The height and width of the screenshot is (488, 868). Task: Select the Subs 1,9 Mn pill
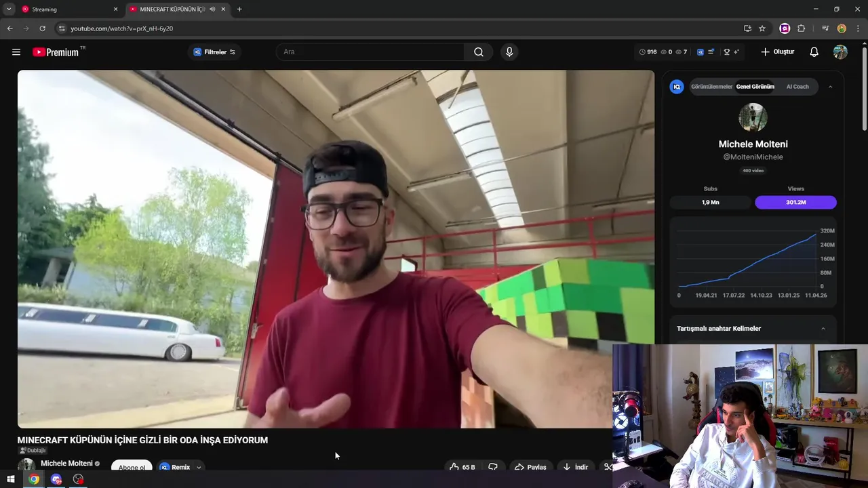711,203
